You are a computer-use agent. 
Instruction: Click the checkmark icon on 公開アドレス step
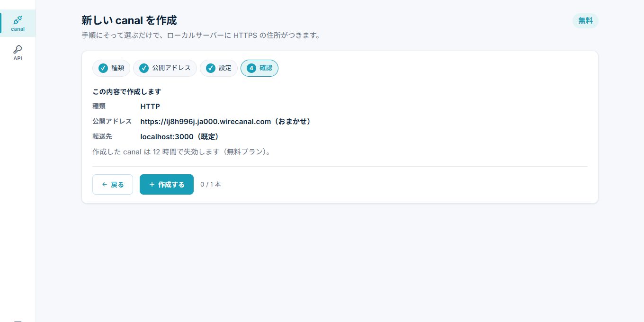tap(144, 68)
